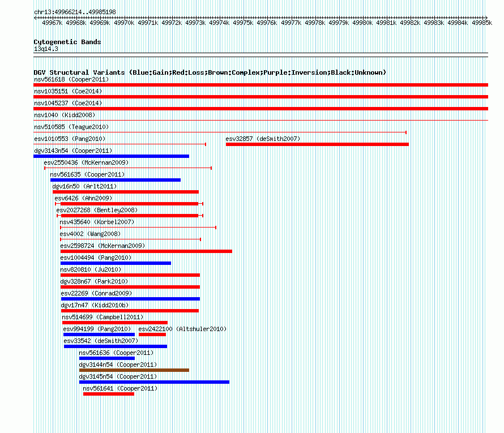Click the esv994199 (Pang2010) label

pos(97,329)
